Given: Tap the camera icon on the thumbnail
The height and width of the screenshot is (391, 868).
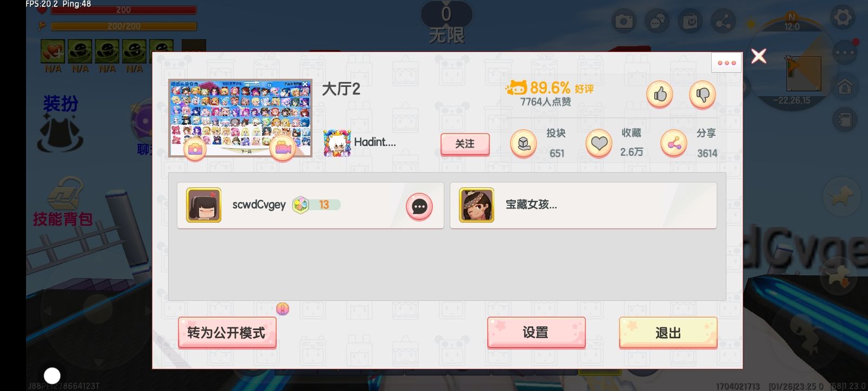Looking at the screenshot, I should point(195,149).
